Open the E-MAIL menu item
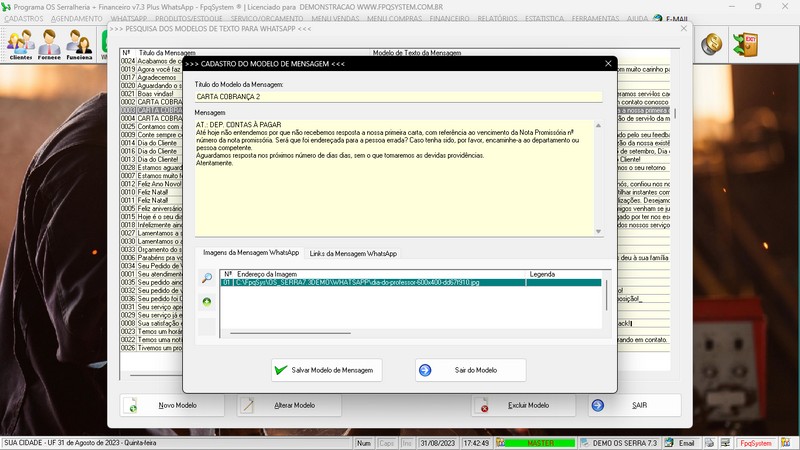800x450 pixels. point(677,19)
